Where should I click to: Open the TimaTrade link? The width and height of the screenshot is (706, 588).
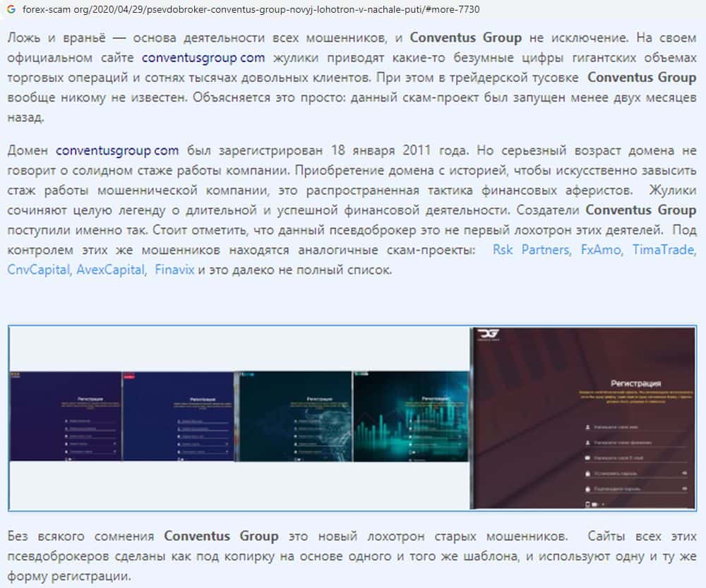coord(663,249)
